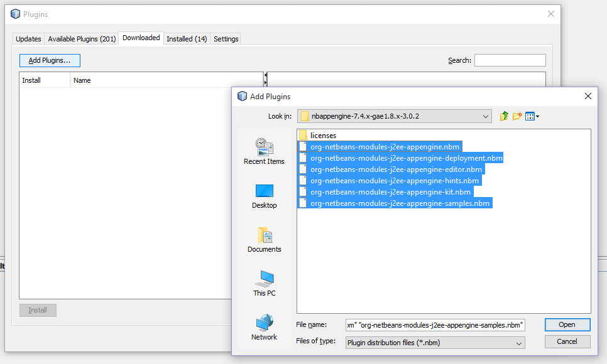Go up one folder level
The image size is (607, 364).
(504, 116)
